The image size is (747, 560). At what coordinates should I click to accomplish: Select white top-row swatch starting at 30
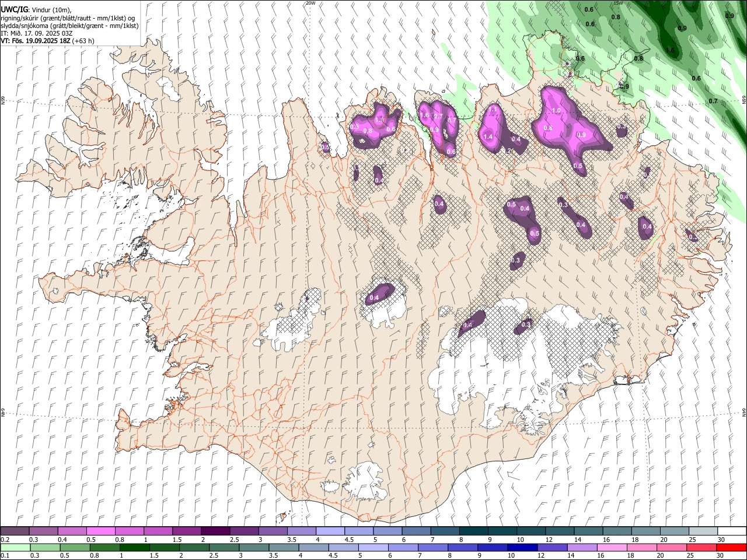pos(731,531)
